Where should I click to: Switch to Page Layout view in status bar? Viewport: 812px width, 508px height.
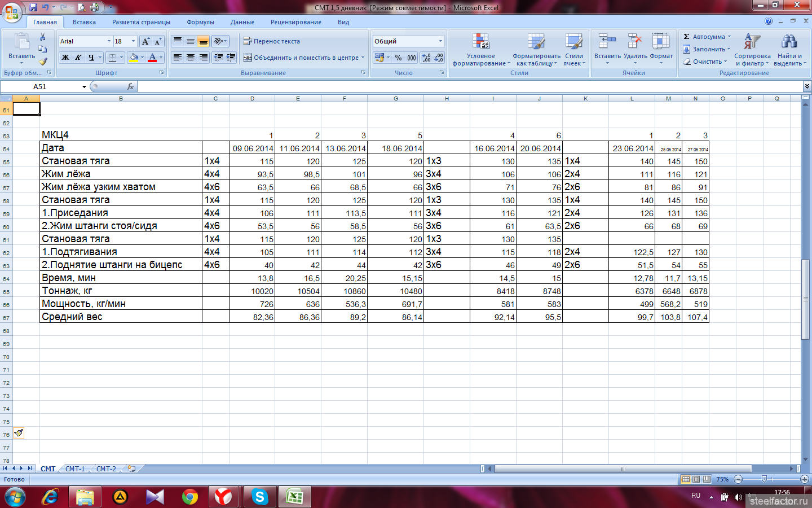(696, 479)
